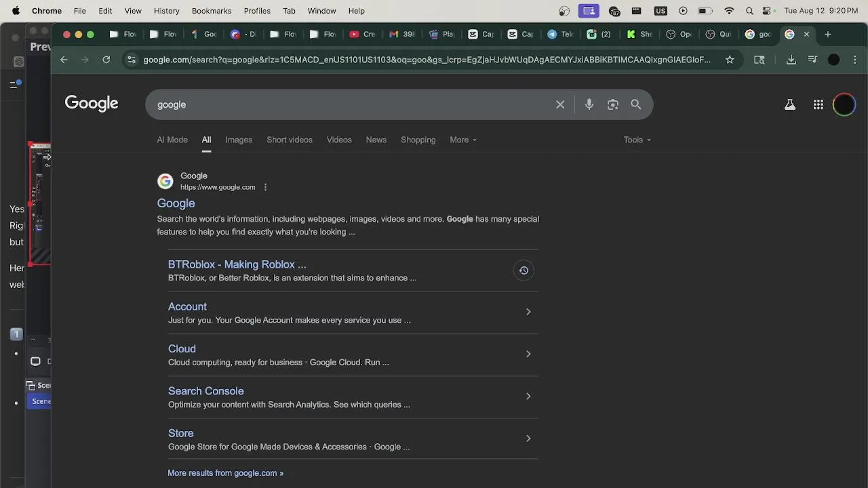
Task: Expand the Account sitelink chevron
Action: [528, 312]
